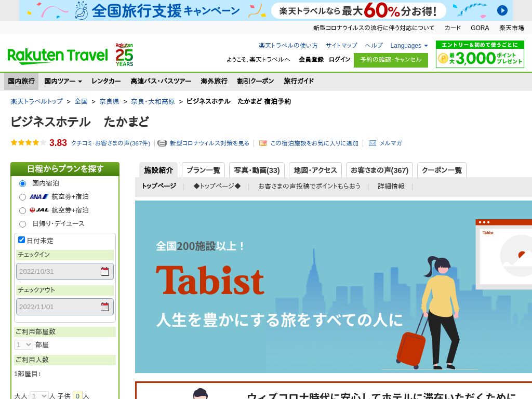532x399 pixels.
Task: Switch to the 施設紹介 tab
Action: 158,170
